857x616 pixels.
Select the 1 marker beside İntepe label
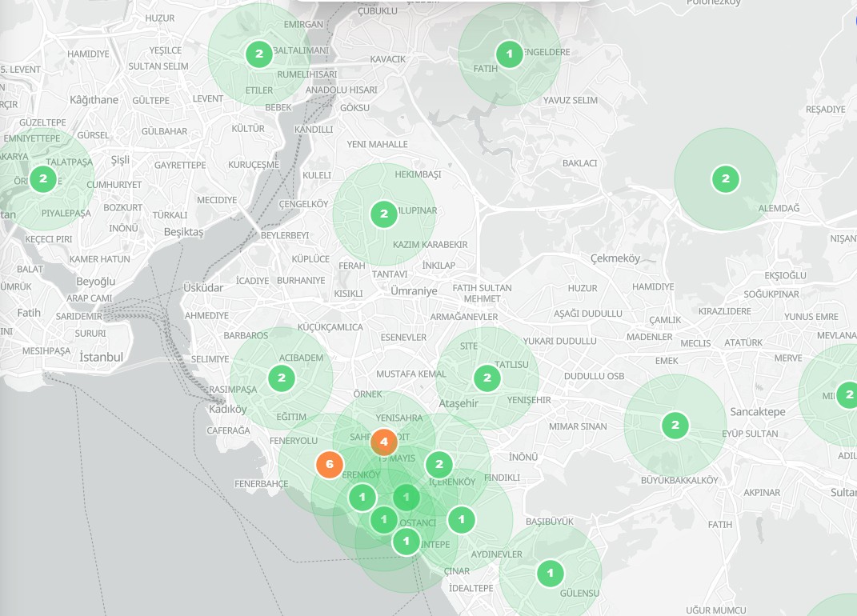(406, 541)
